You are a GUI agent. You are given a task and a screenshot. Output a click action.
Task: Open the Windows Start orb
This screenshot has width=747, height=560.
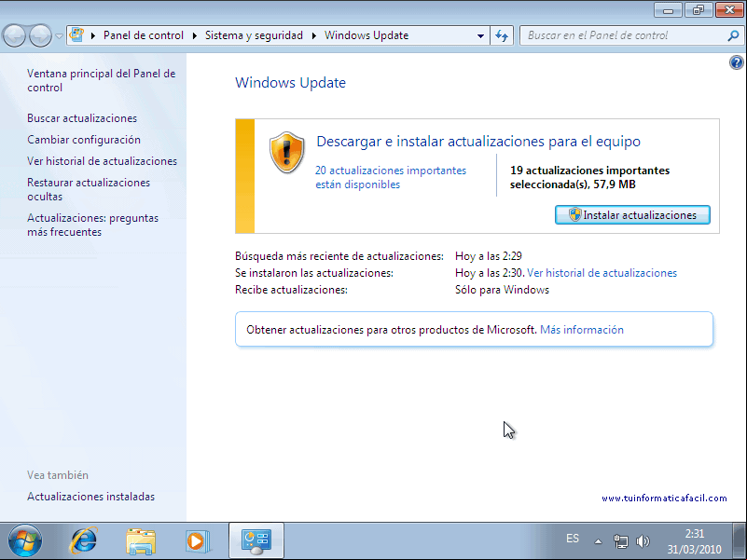(25, 541)
